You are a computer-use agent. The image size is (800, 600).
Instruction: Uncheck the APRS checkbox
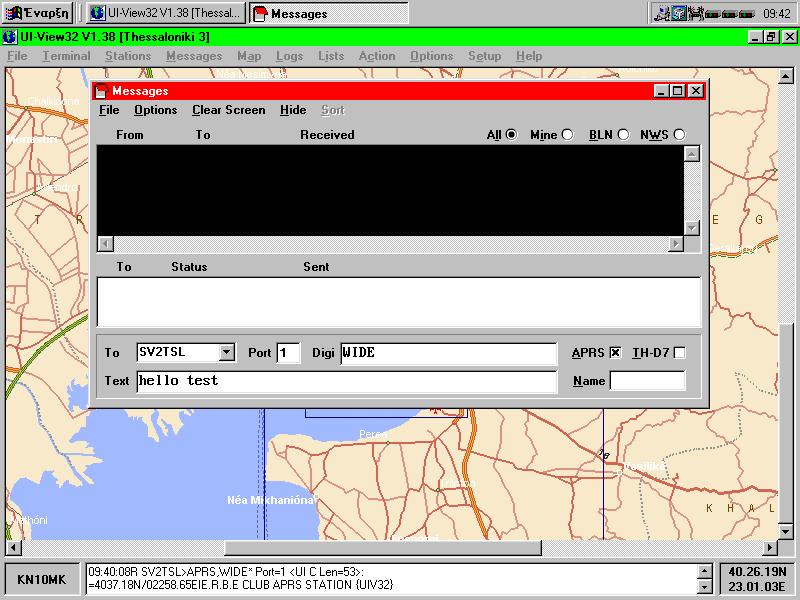click(x=616, y=353)
